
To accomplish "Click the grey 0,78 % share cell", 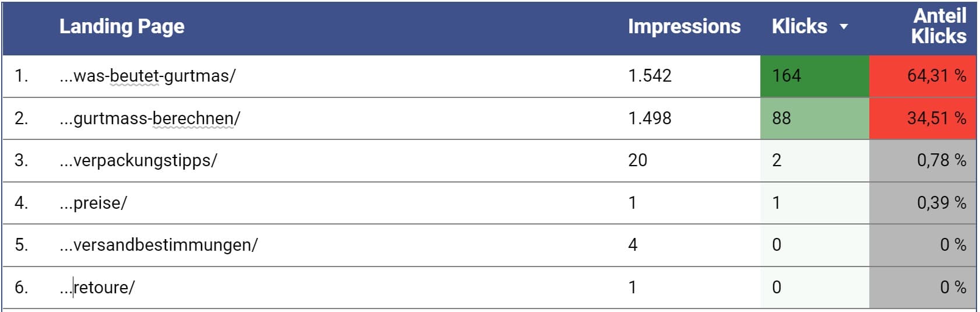I will pyautogui.click(x=922, y=160).
